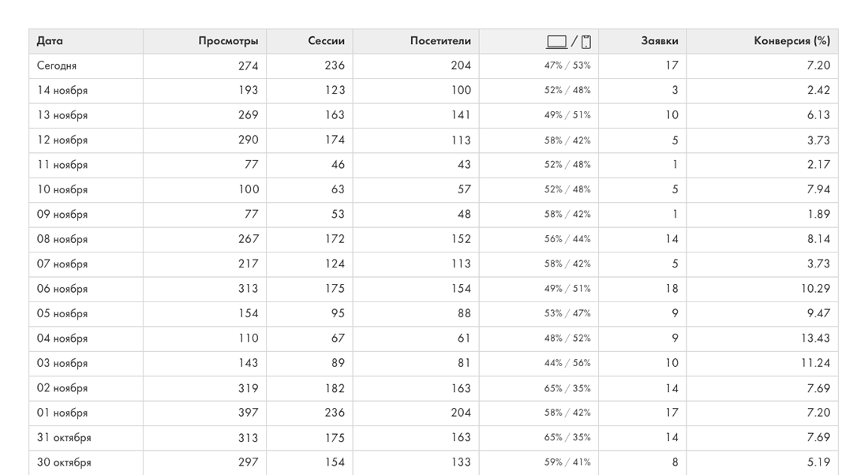
Task: Select the Посетители column header
Action: 440,41
